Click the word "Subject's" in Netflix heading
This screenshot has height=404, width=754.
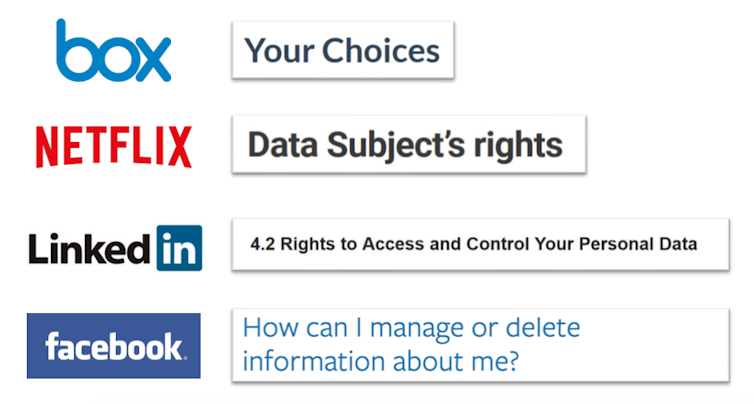(406, 146)
